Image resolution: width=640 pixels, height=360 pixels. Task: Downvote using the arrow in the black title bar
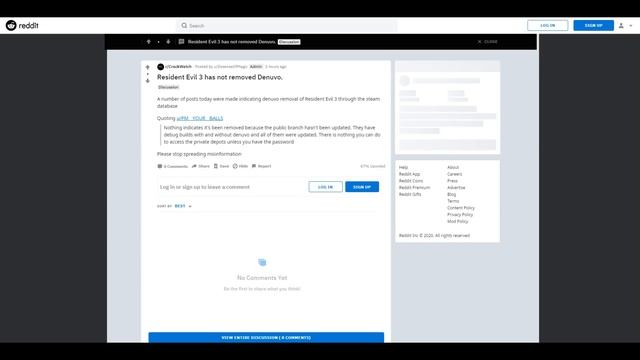tap(168, 42)
